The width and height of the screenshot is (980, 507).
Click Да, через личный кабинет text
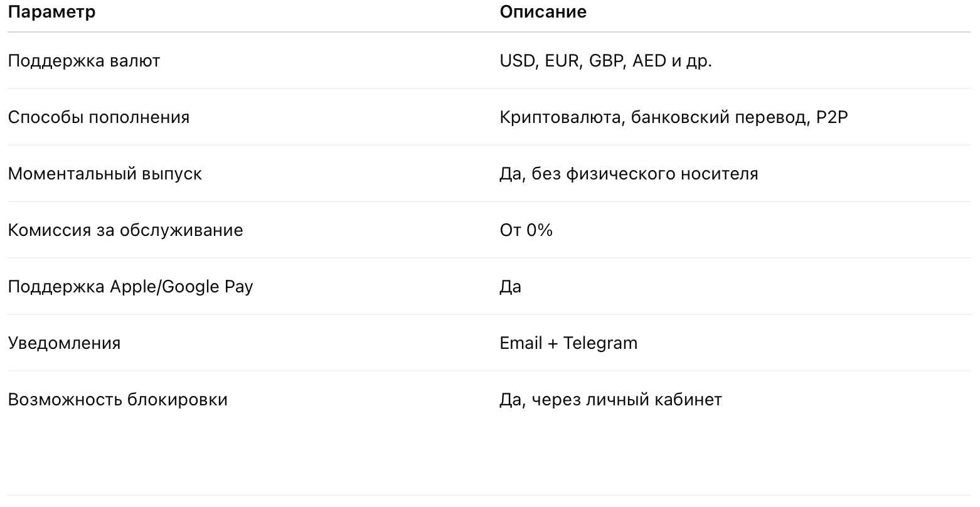tap(610, 400)
